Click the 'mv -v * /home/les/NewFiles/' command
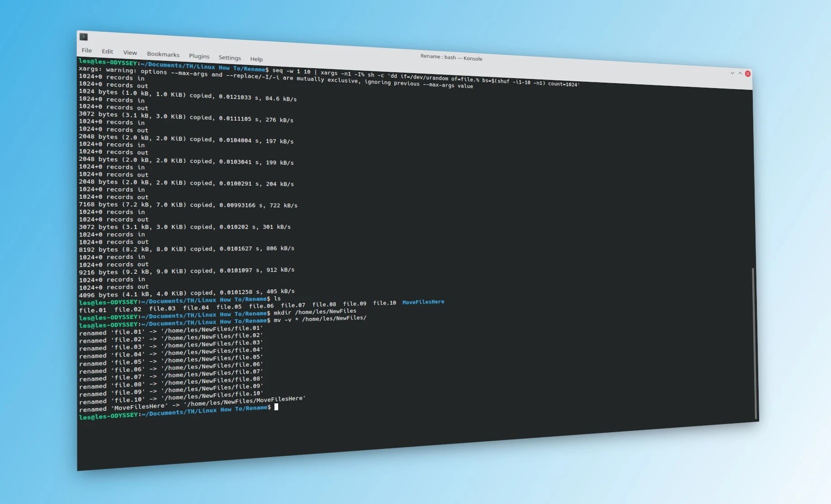Image resolution: width=831 pixels, height=504 pixels. click(320, 319)
